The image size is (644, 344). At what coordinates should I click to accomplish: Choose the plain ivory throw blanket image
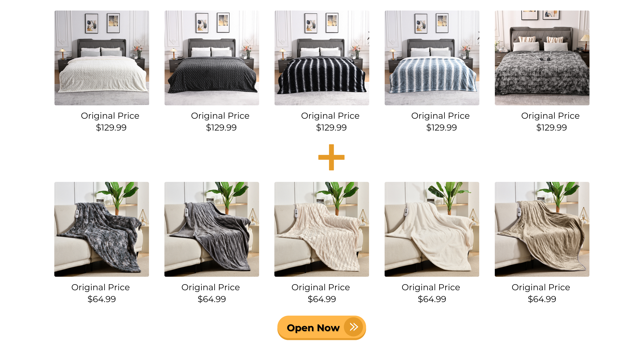pos(432,229)
